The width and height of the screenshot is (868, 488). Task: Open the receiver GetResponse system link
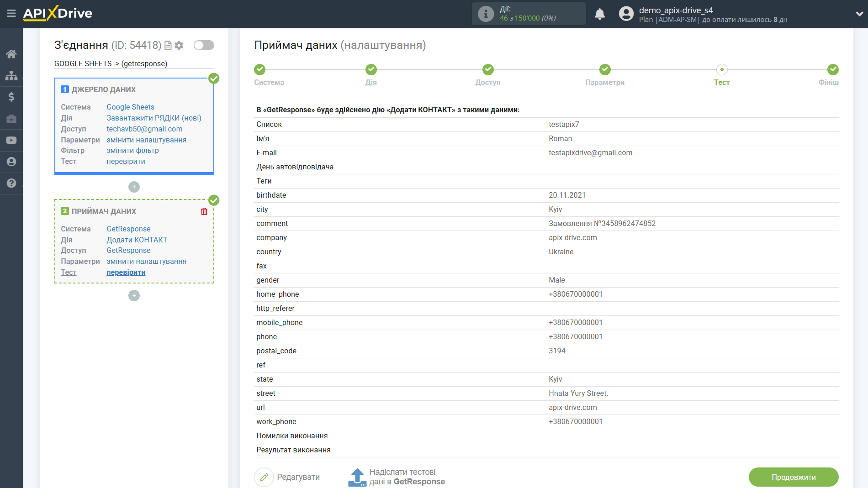coord(129,229)
